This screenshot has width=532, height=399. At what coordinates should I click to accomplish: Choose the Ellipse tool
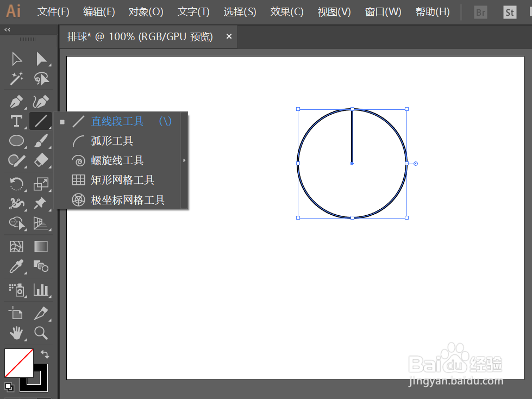tap(16, 141)
